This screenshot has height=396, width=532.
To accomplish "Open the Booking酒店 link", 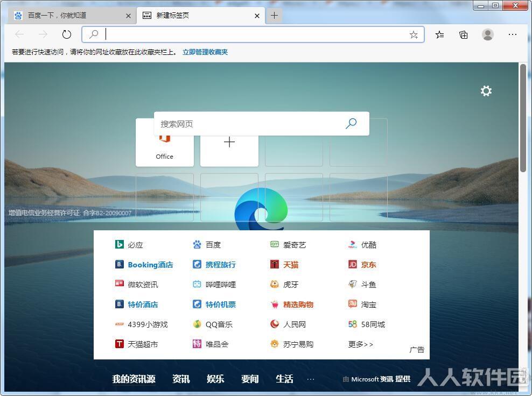I will [150, 265].
